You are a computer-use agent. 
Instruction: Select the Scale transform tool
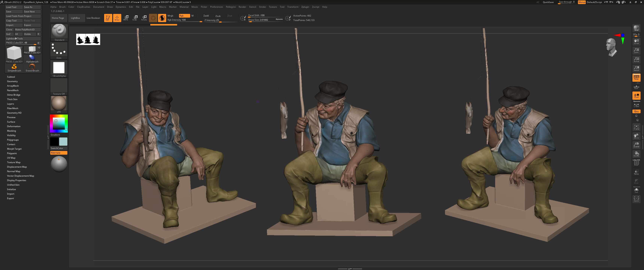135,18
